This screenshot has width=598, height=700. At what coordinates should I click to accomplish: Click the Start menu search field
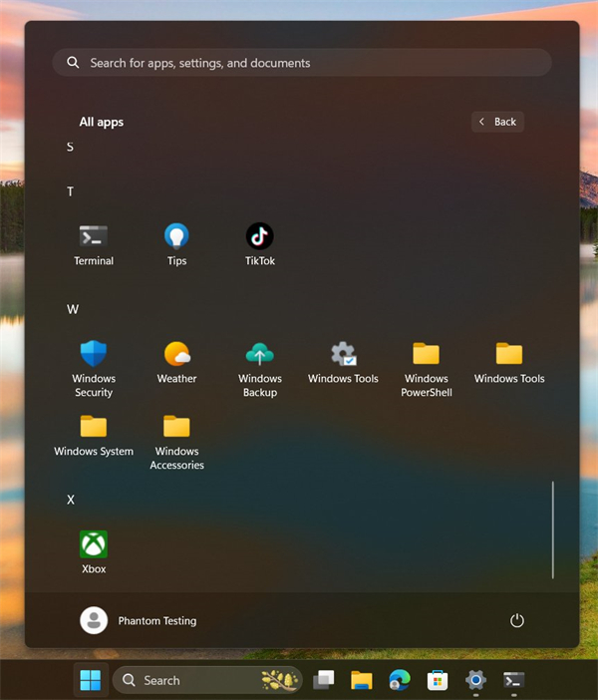(x=302, y=63)
